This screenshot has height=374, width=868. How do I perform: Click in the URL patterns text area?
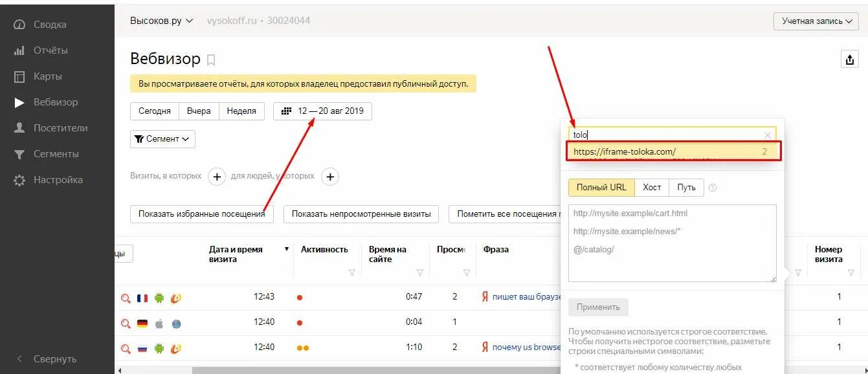[x=672, y=243]
